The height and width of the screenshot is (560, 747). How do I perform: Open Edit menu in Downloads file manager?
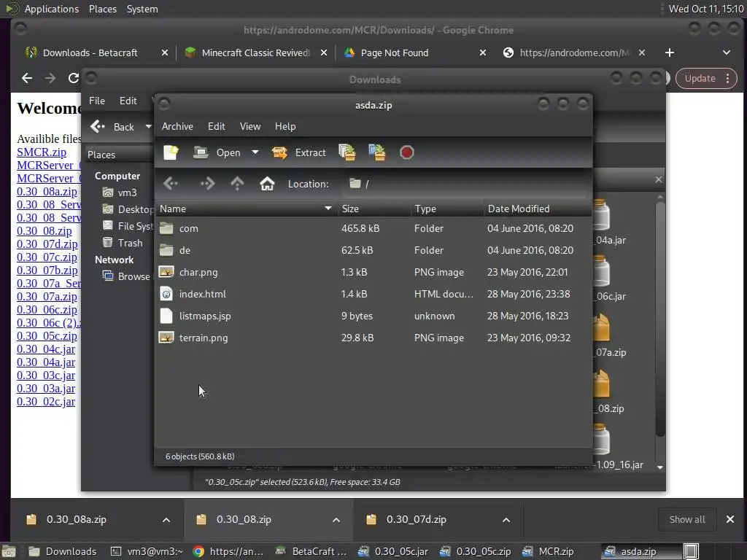128,101
